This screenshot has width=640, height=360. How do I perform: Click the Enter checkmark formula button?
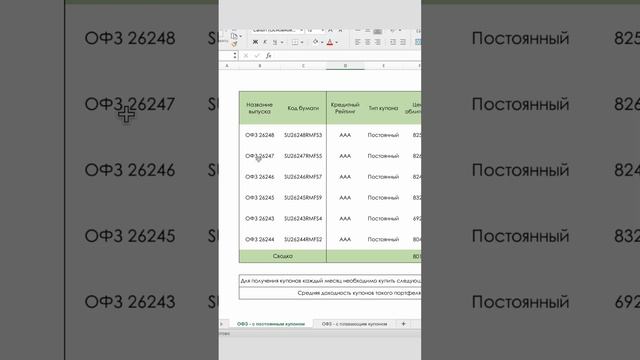(257, 56)
